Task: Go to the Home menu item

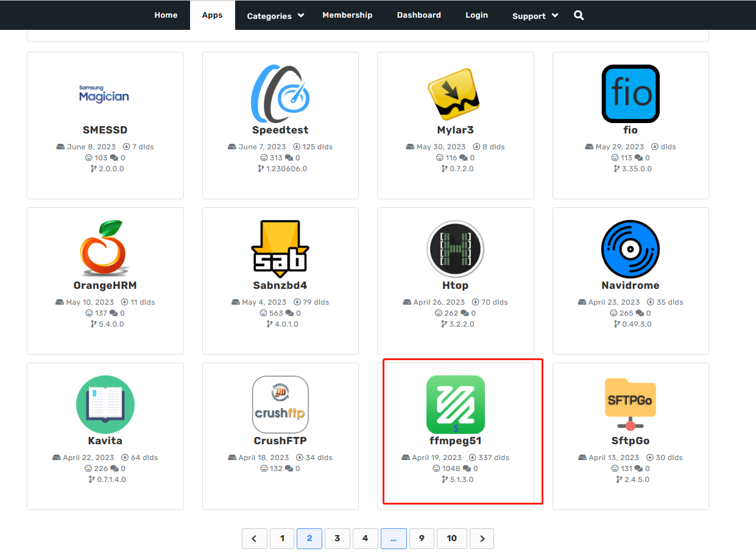Action: [x=166, y=15]
